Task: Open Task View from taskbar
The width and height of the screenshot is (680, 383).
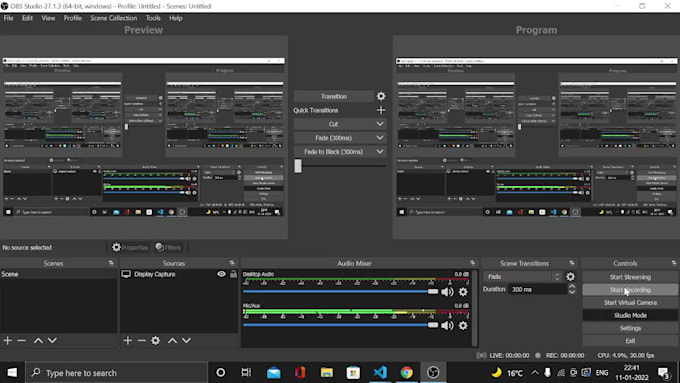Action: [x=246, y=373]
